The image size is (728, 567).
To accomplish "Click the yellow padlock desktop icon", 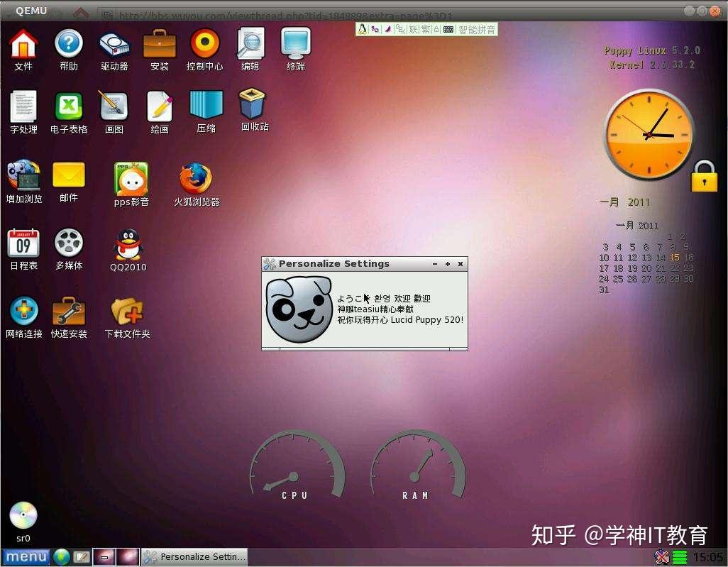I will pyautogui.click(x=704, y=176).
